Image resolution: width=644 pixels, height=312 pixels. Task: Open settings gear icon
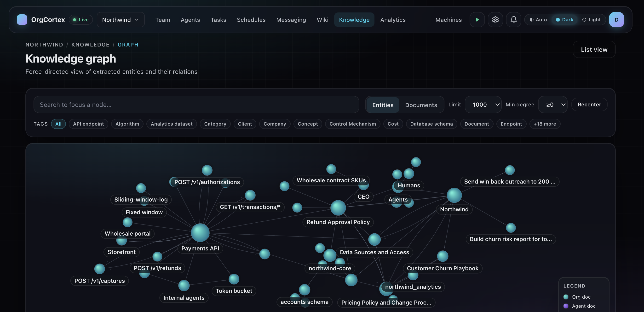coord(495,19)
